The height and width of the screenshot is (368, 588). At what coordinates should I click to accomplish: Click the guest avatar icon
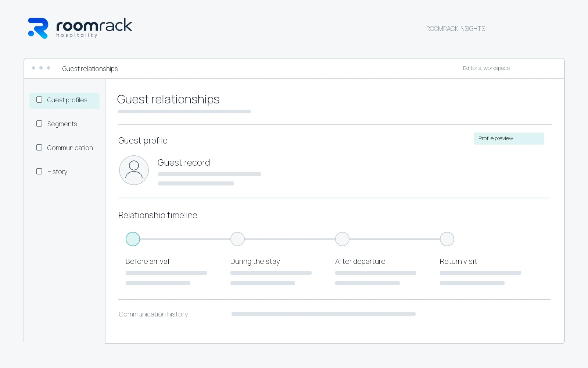[134, 170]
